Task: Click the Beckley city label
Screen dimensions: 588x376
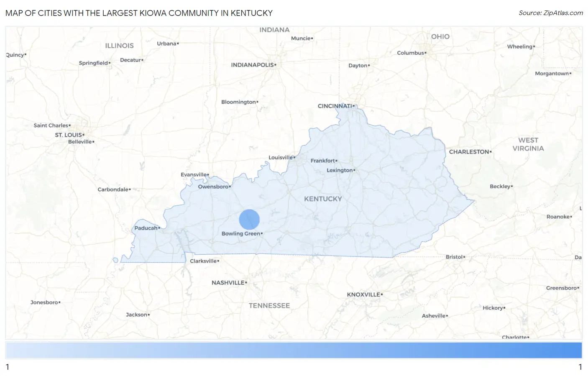Action: click(x=500, y=187)
